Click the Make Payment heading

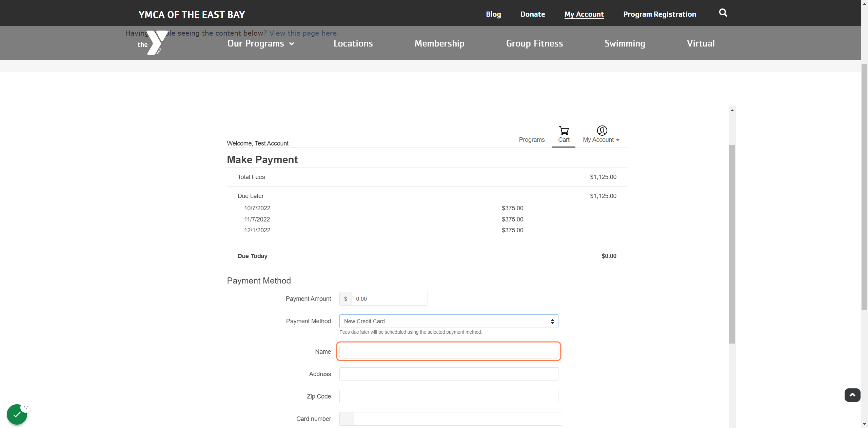tap(262, 160)
